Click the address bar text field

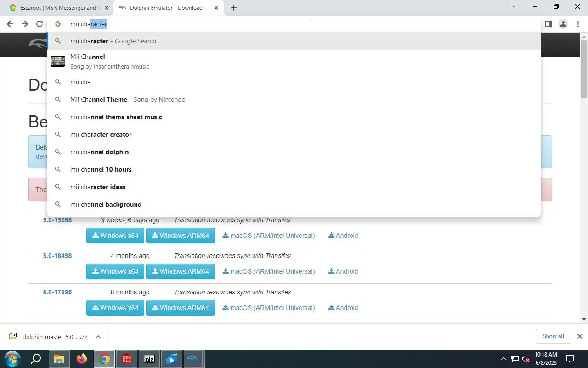294,24
